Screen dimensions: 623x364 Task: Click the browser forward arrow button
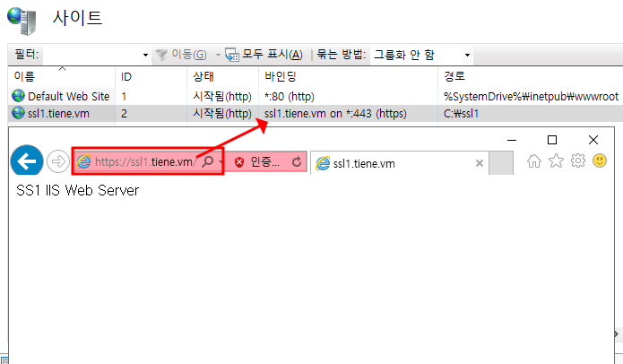click(58, 161)
